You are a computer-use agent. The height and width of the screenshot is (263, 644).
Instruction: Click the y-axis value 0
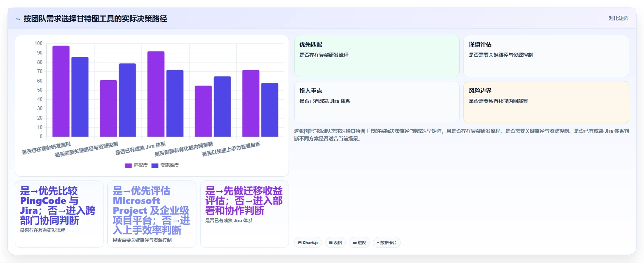41,137
